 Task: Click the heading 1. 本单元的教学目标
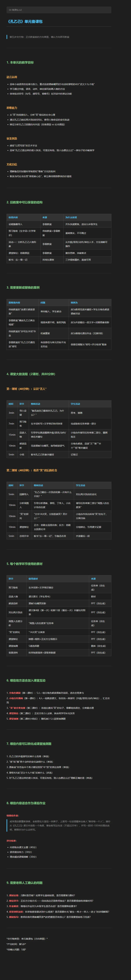coord(20,62)
